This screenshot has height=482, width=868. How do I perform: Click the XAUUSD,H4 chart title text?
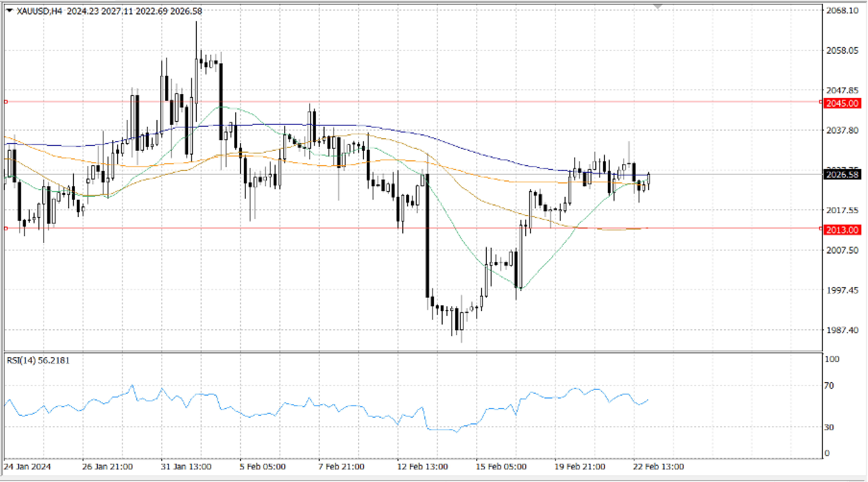pyautogui.click(x=39, y=11)
